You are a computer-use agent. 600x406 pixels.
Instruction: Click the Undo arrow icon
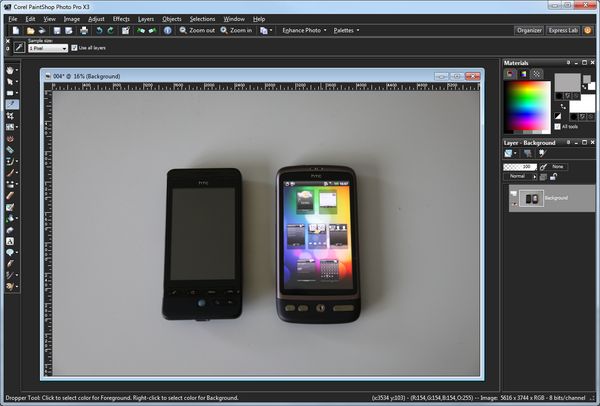(99, 31)
